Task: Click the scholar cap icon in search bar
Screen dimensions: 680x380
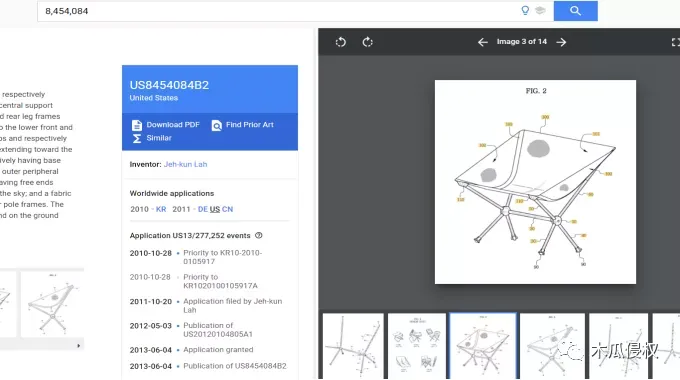Action: [540, 10]
